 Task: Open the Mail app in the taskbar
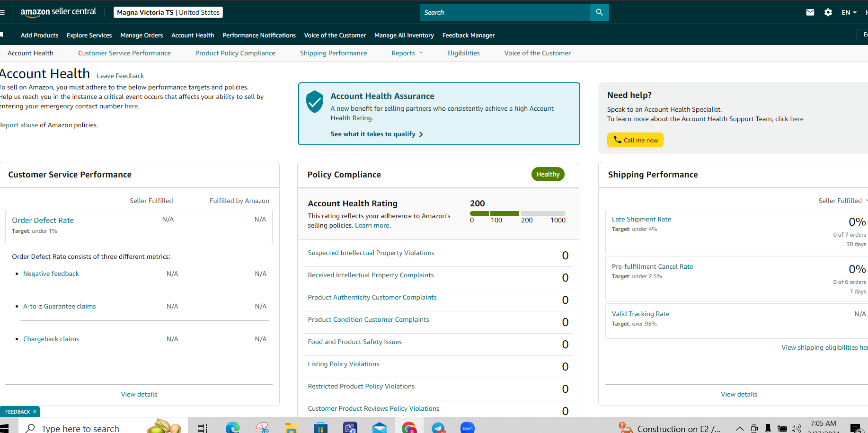(x=380, y=428)
